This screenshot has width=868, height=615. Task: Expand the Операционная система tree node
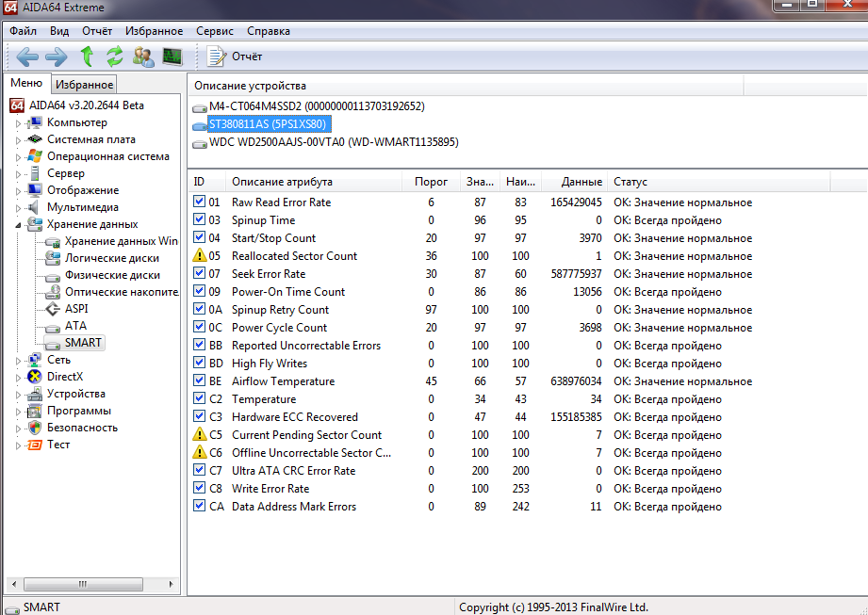18,157
